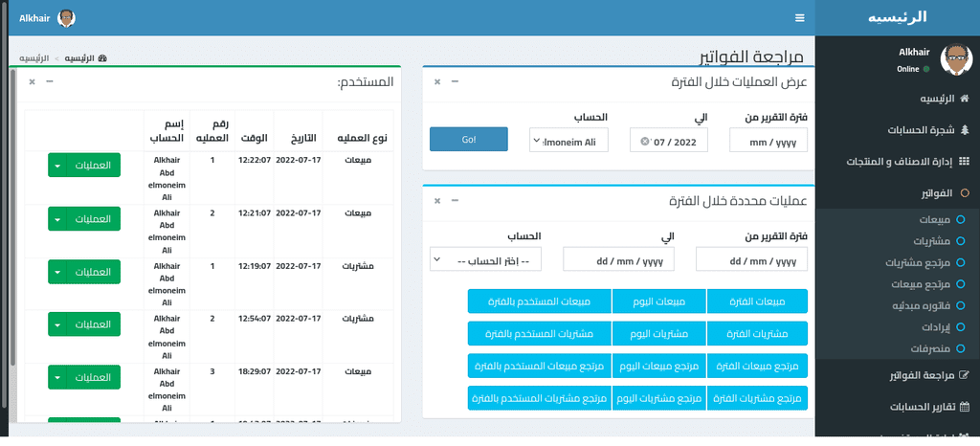Close the عمليات محددة خلال الفترة panel
980x446 pixels.
point(437,201)
